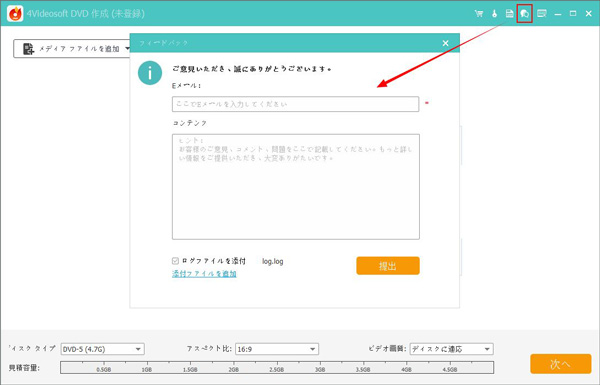Click the 見積容量 capacity bar
The width and height of the screenshot is (600, 385).
277,367
